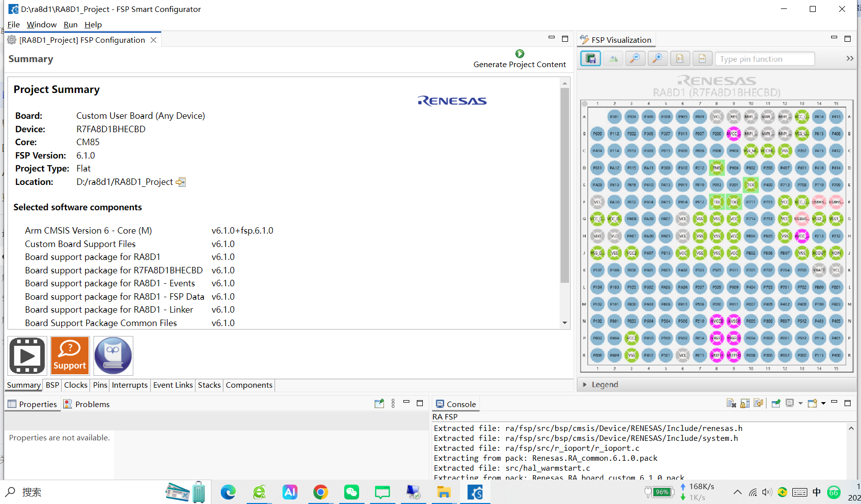Click Clear Console icon
Image resolution: width=861 pixels, height=504 pixels.
pos(731,403)
